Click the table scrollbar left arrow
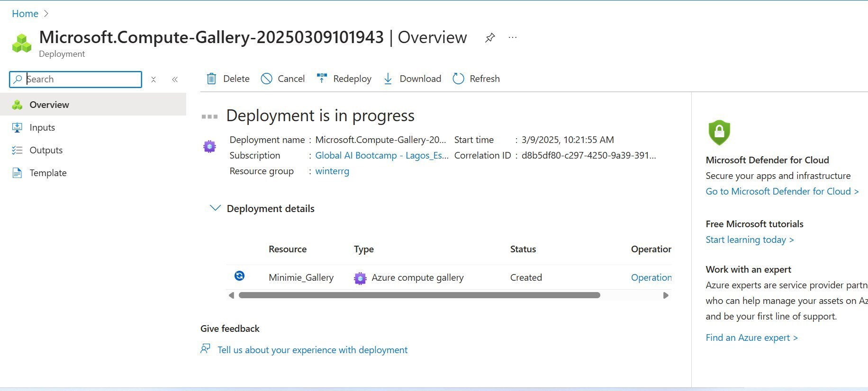The image size is (868, 391). click(231, 295)
